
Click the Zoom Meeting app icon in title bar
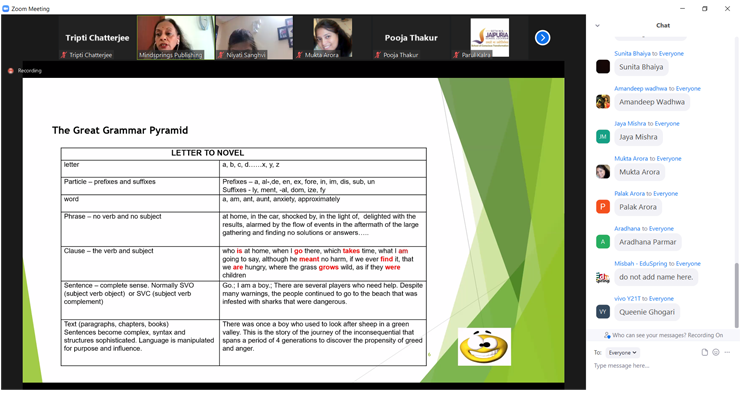(6, 9)
